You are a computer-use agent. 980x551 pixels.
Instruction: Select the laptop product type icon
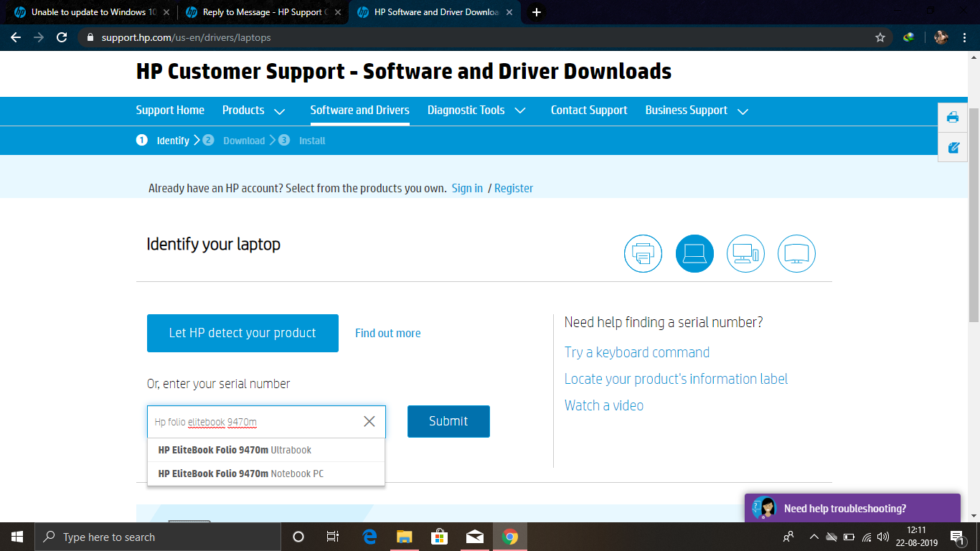coord(694,254)
